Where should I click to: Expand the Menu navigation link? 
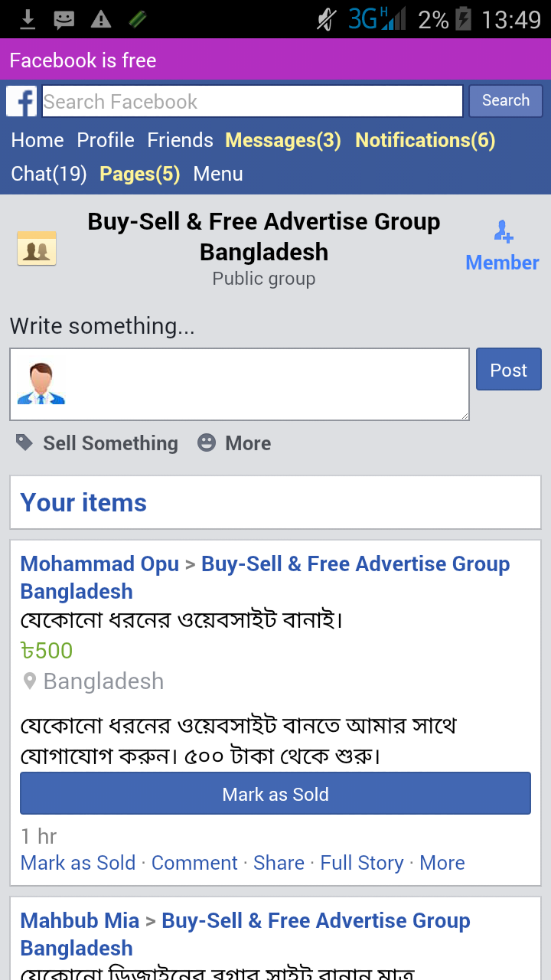click(218, 174)
